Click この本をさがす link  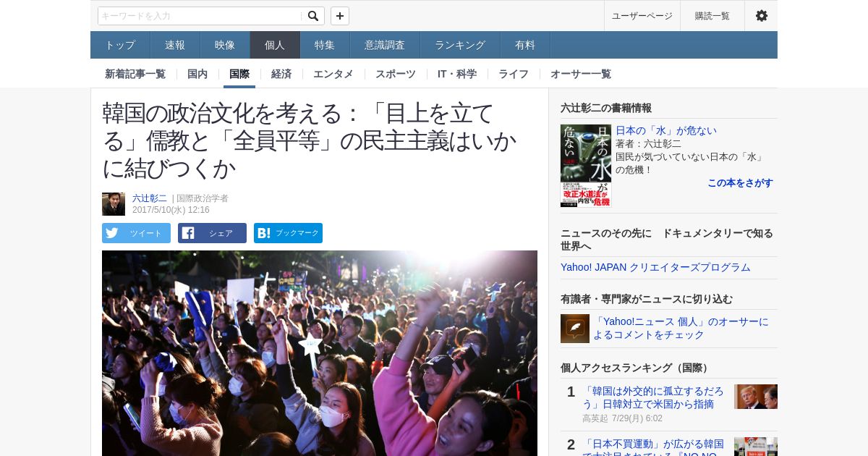tap(740, 183)
